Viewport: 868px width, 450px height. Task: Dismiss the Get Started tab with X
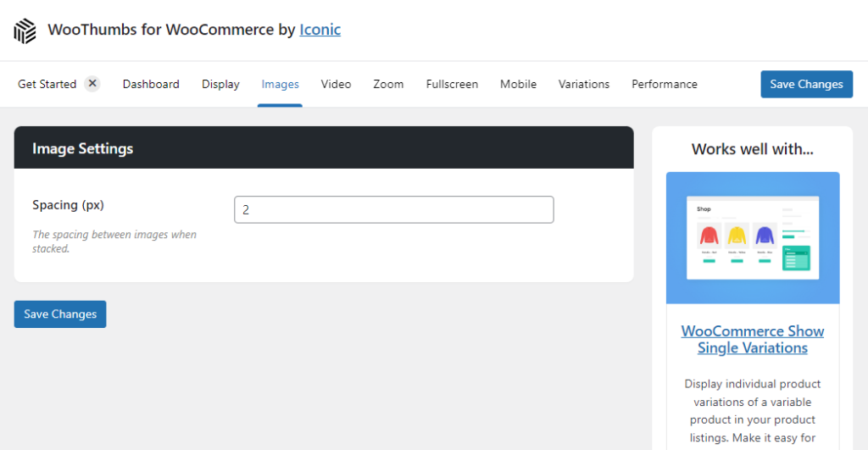coord(92,84)
